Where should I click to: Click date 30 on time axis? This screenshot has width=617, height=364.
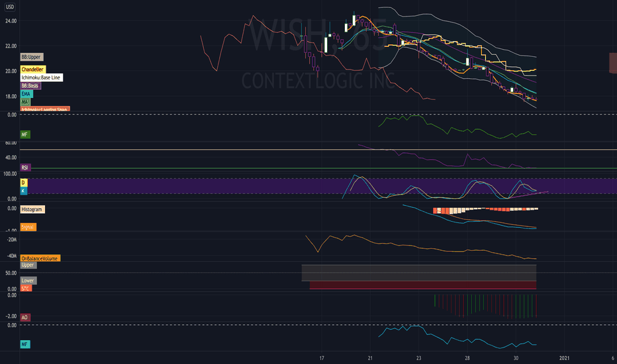click(x=516, y=358)
